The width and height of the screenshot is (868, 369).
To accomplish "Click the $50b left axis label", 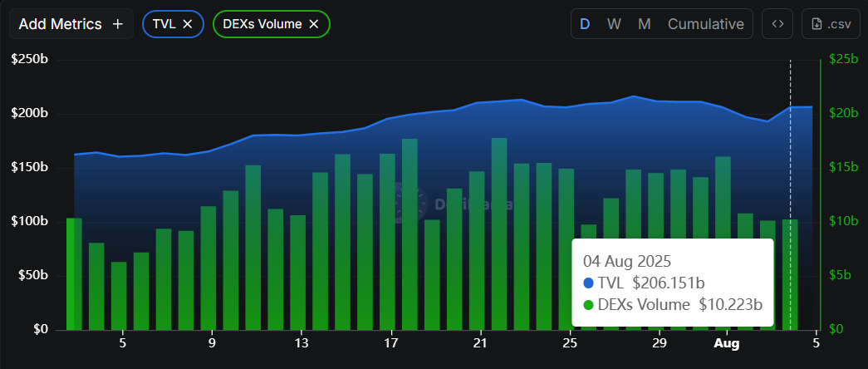I will pos(32,275).
